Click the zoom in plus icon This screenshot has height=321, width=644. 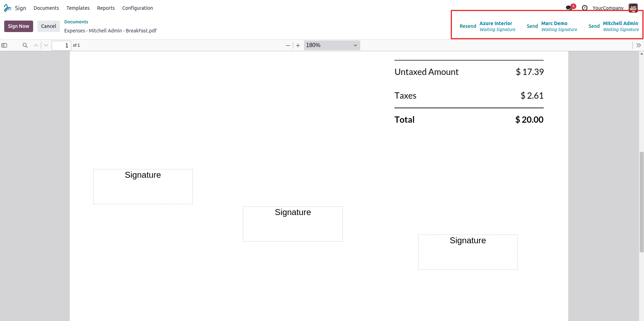click(298, 45)
